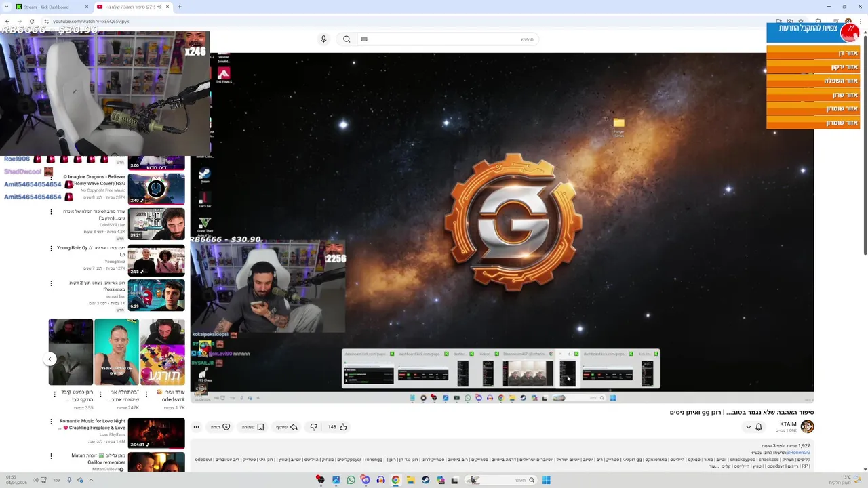Screen dimensions: 868x488
Task: Open Google Chrome from the taskbar
Action: click(395, 480)
